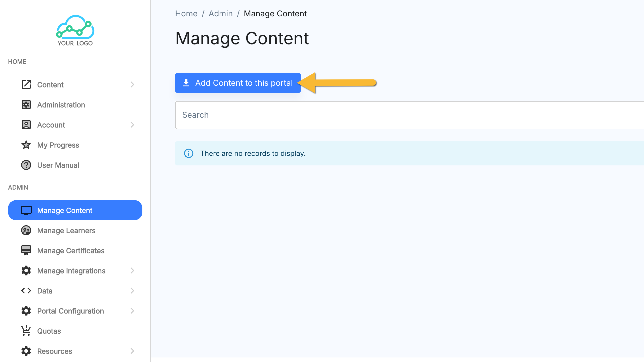Click into the Search field
This screenshot has width=644, height=362.
click(403, 115)
